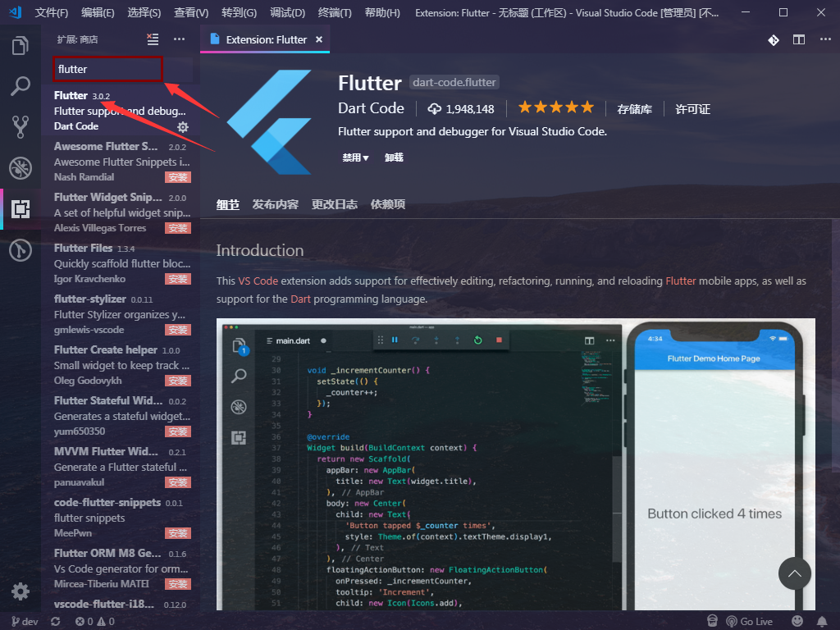The height and width of the screenshot is (630, 840).
Task: Select vscode-flutter-i18n extension row
Action: (121, 605)
